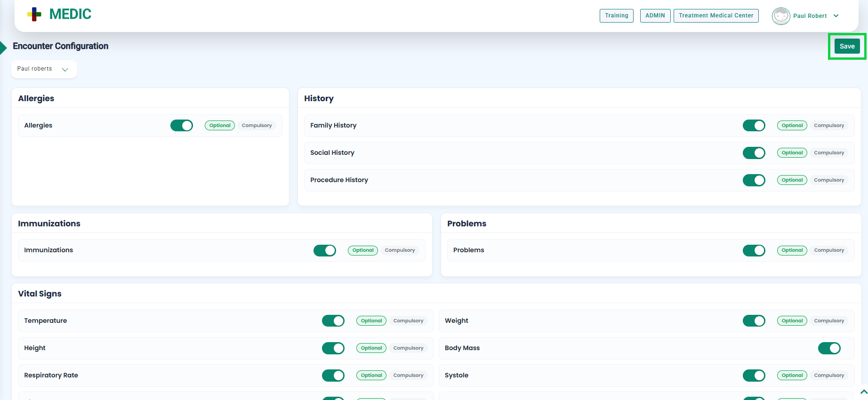Mark Weight as Compulsory

(x=828, y=321)
